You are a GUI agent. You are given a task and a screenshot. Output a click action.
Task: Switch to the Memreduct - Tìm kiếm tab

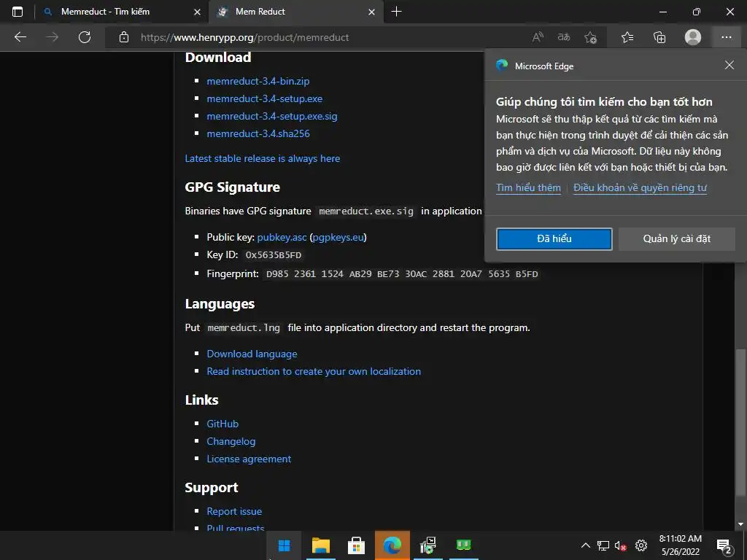(x=121, y=12)
